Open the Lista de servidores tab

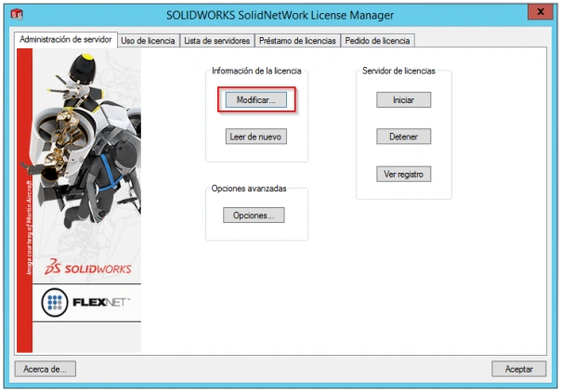click(x=216, y=41)
